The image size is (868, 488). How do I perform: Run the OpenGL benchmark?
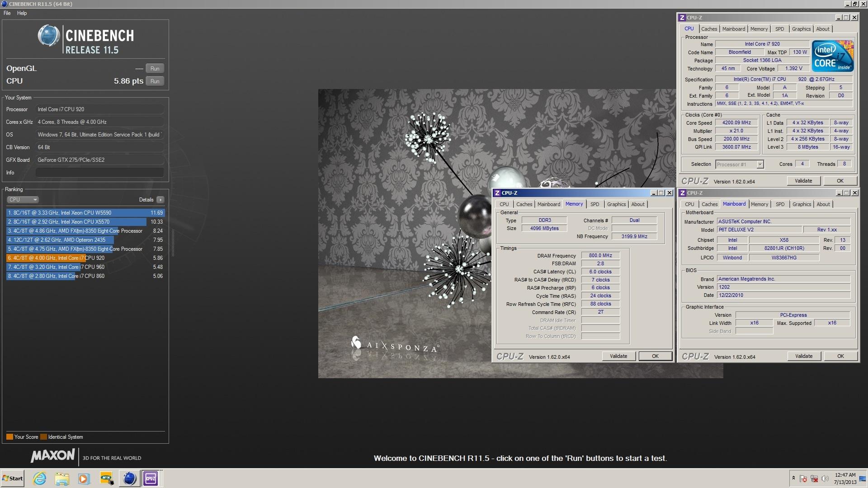tap(155, 69)
